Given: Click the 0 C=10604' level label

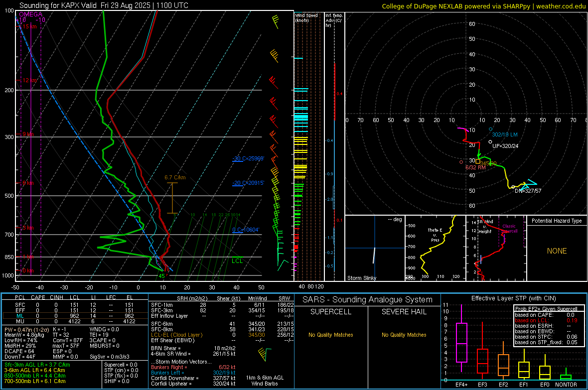Looking at the screenshot, I should point(246,230).
